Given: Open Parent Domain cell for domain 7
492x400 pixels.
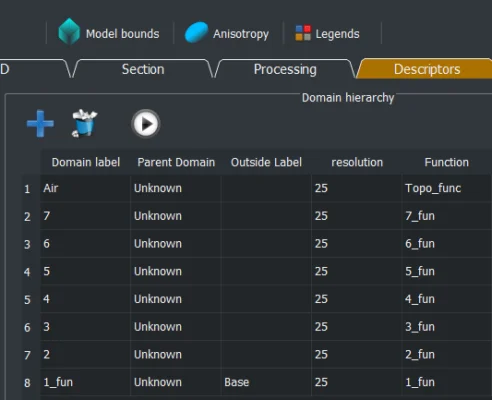Looking at the screenshot, I should click(176, 216).
